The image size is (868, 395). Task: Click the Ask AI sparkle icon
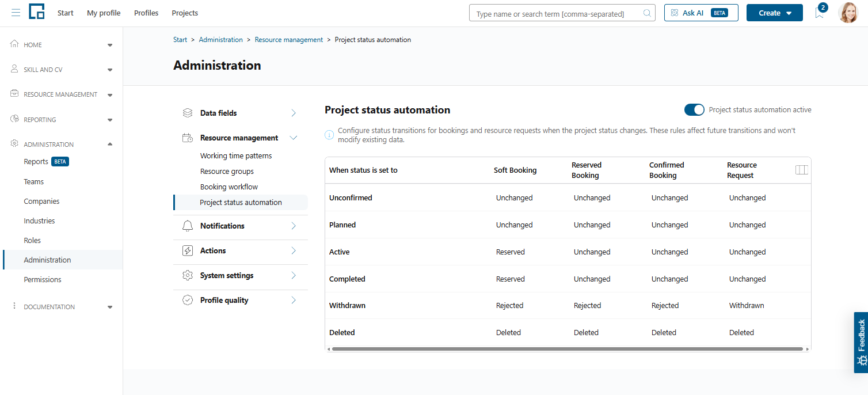675,13
